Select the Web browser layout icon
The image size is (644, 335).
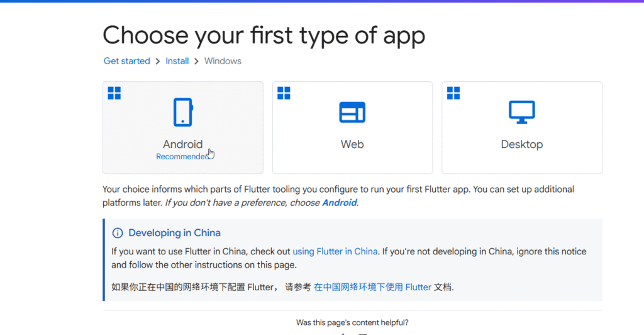tap(352, 113)
